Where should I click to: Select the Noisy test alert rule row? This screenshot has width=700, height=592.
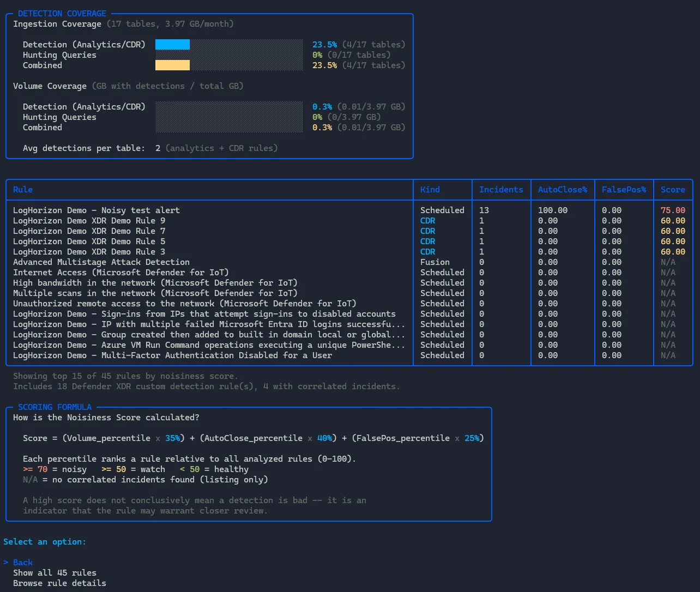coord(96,210)
